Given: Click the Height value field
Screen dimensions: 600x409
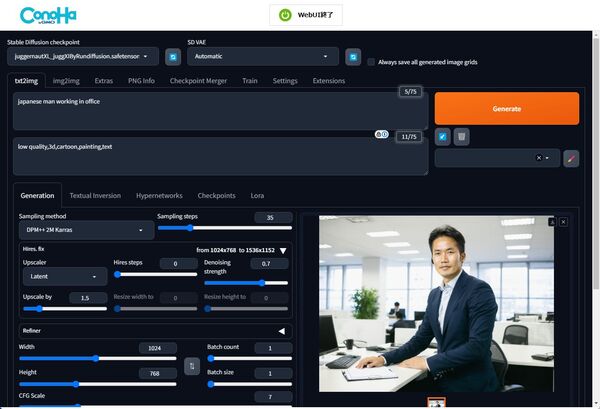Looking at the screenshot, I should [158, 373].
